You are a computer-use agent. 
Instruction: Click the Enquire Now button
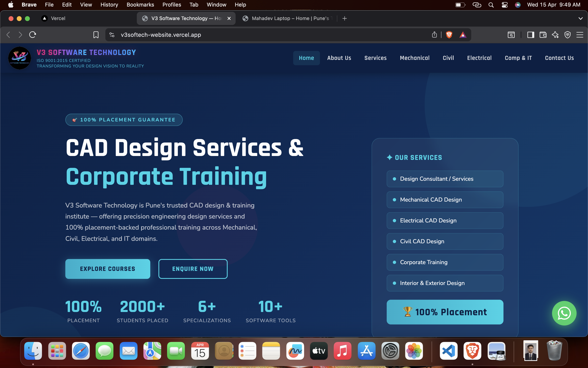[193, 269]
